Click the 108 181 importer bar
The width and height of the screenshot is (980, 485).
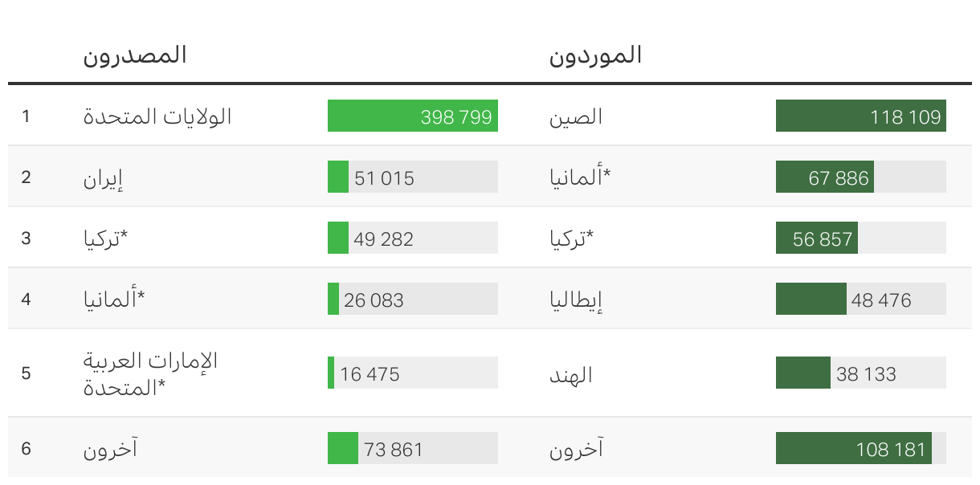pyautogui.click(x=861, y=448)
